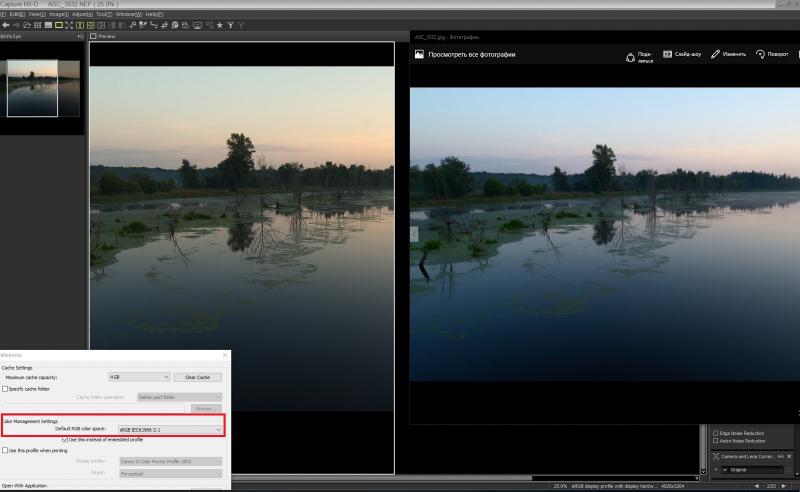Screen dimensions: 800x492
Task: Open the Edit menu
Action: 17,14
